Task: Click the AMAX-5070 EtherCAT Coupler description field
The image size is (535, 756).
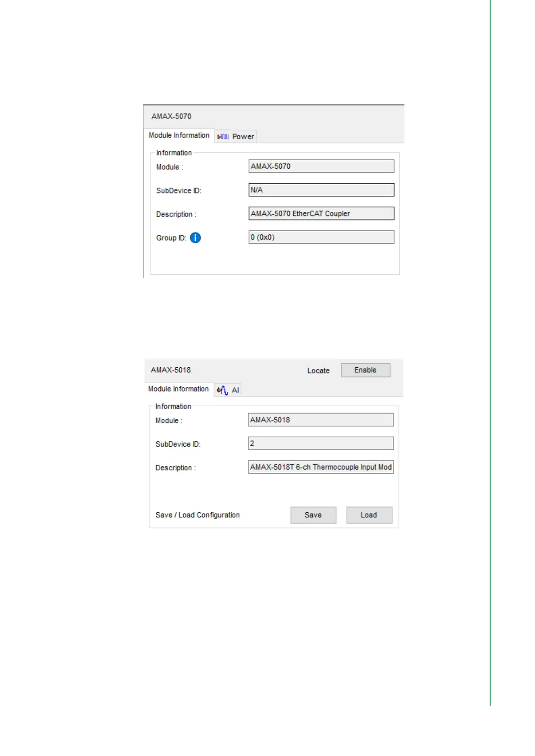Action: 321,214
